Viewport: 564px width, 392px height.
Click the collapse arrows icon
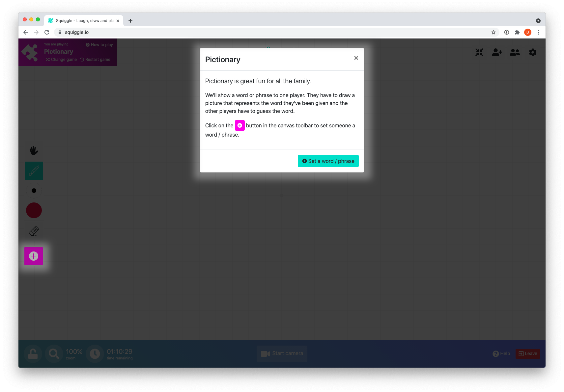click(x=479, y=52)
